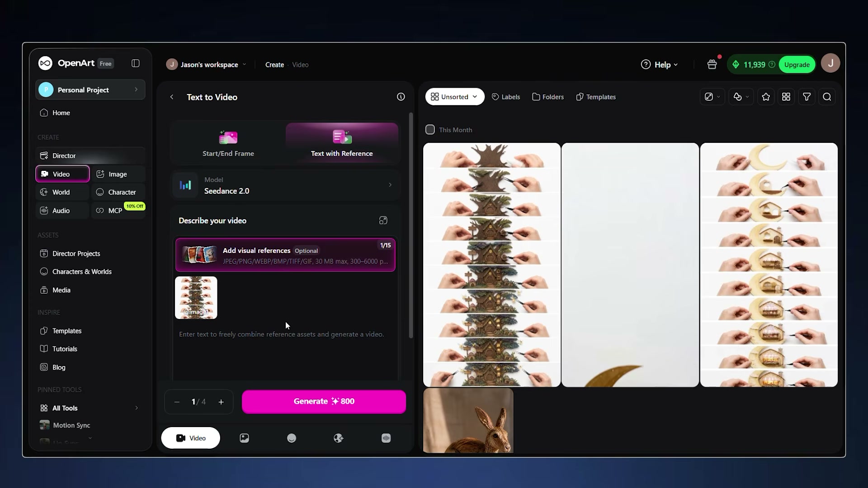Switch to audio creation bottom tab
The height and width of the screenshot is (488, 868).
coord(386,438)
